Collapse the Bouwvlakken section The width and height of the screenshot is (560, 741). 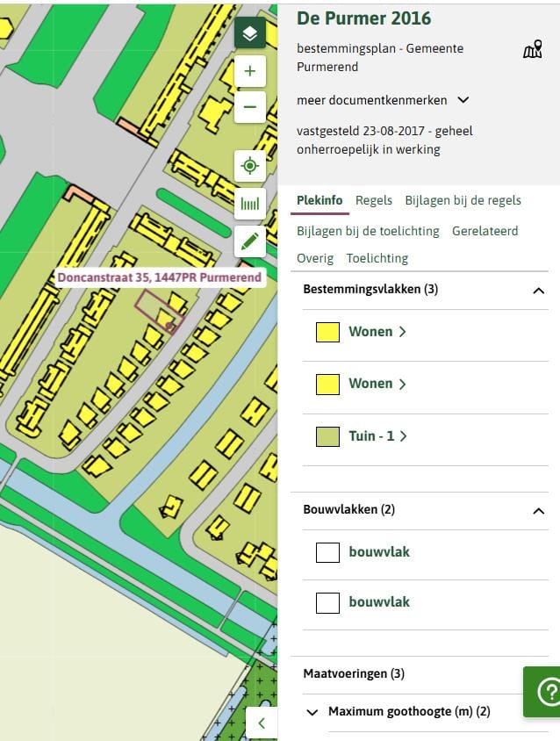coord(538,511)
